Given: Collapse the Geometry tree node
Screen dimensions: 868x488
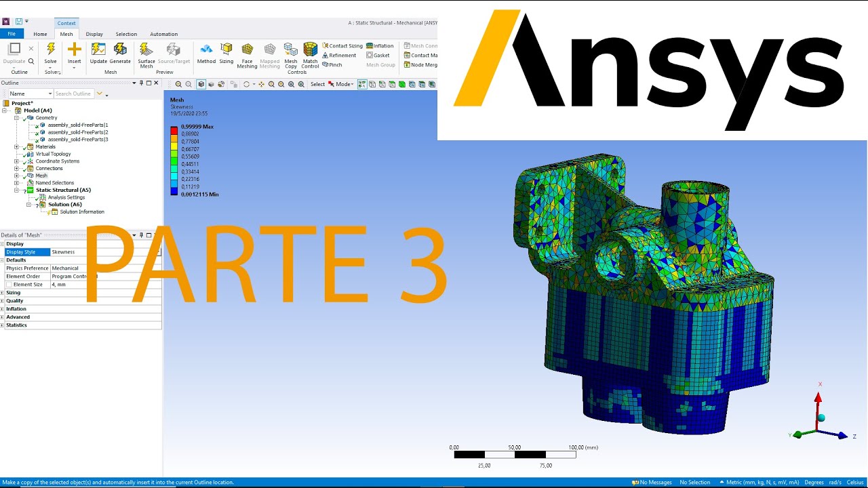Looking at the screenshot, I should (x=16, y=118).
